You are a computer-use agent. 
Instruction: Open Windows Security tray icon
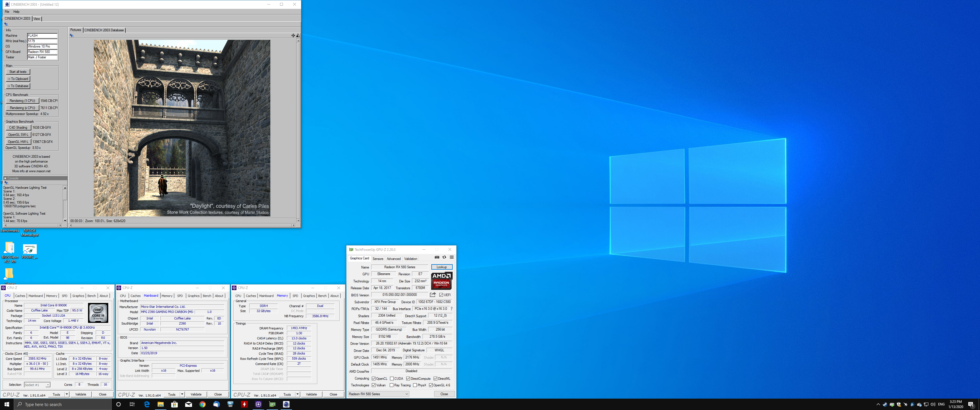(899, 404)
